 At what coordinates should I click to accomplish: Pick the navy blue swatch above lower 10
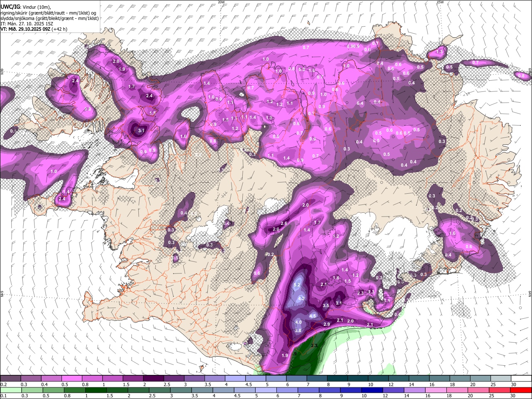point(371,390)
